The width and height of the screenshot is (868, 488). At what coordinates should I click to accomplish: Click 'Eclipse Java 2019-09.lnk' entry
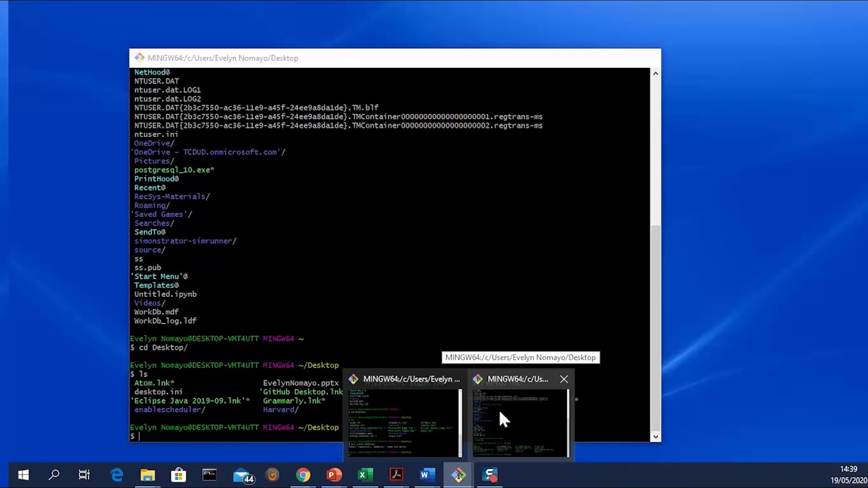(x=190, y=401)
